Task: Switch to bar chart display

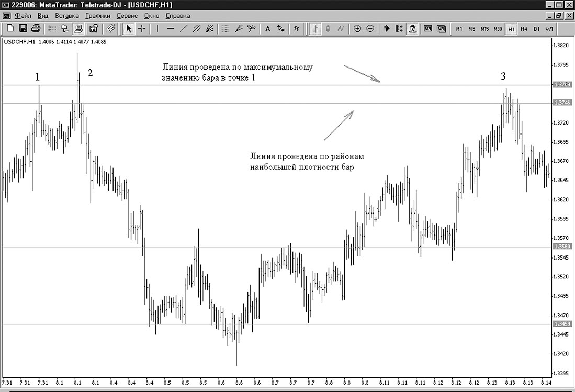Action: point(315,28)
